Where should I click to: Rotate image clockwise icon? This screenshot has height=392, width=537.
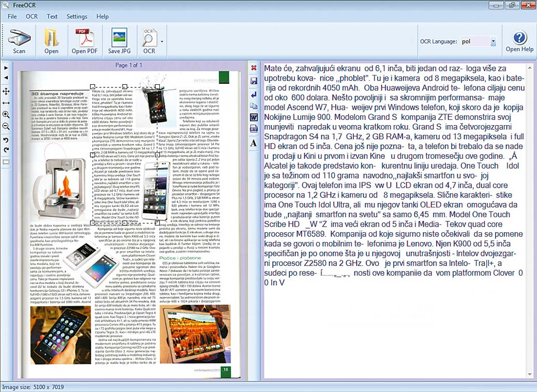click(x=6, y=150)
